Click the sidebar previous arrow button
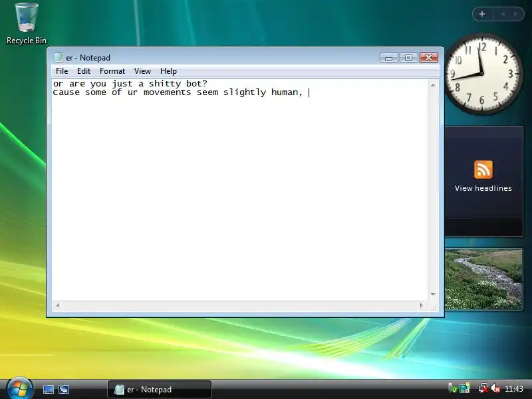Viewport: 532px width, 399px height. point(503,14)
